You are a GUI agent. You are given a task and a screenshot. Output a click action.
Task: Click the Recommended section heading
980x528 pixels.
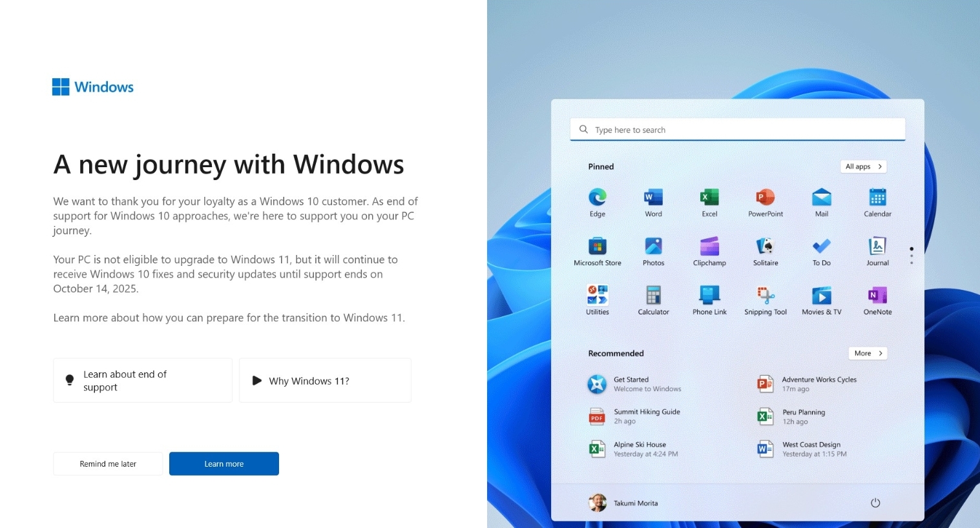[x=616, y=353]
